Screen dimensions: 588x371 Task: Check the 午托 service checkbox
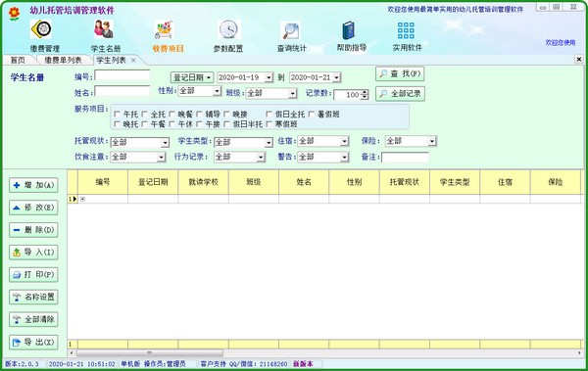(x=117, y=114)
